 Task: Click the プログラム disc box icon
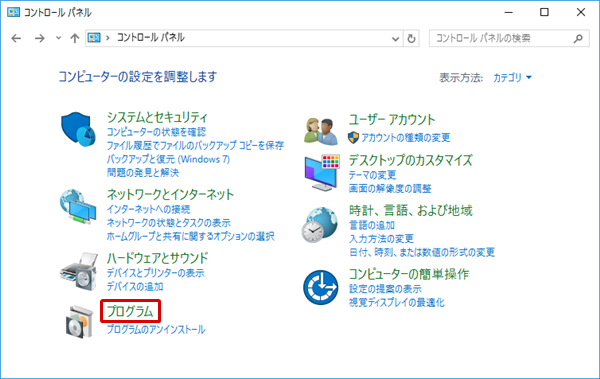(79, 322)
